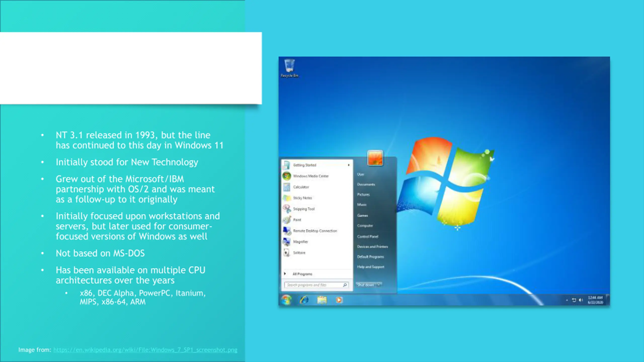
Task: Click the Windows Start orb
Action: click(286, 300)
